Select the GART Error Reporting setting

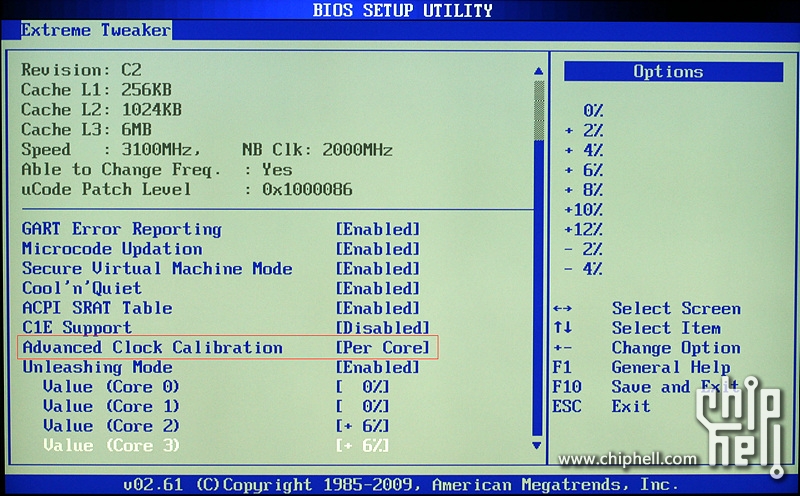pos(121,229)
